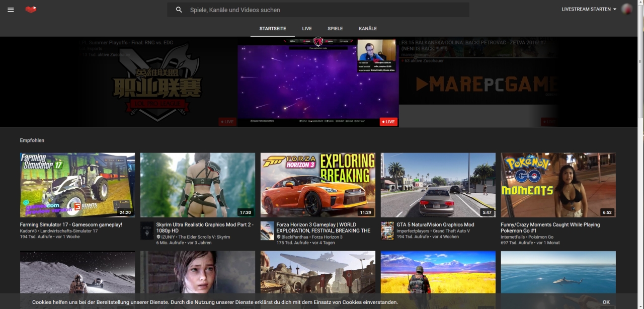
Task: Open KadorV3 channel link
Action: pos(28,230)
